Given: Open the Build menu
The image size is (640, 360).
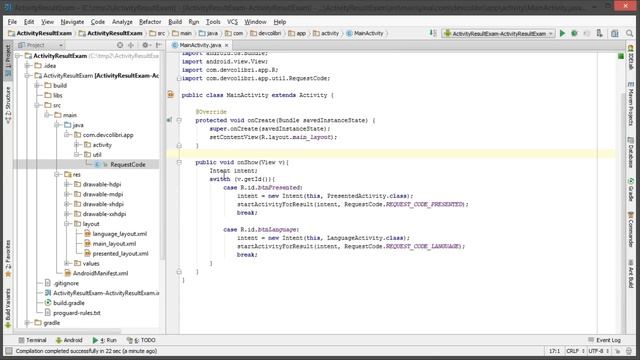Looking at the screenshot, I should coord(175,22).
